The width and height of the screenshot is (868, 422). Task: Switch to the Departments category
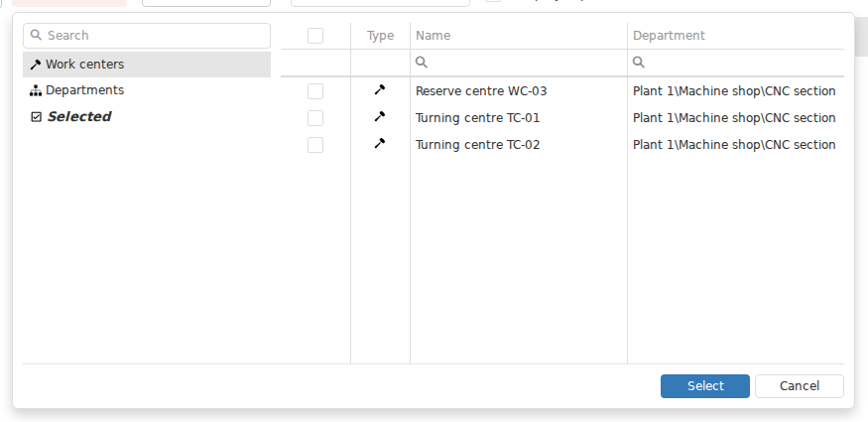147,90
